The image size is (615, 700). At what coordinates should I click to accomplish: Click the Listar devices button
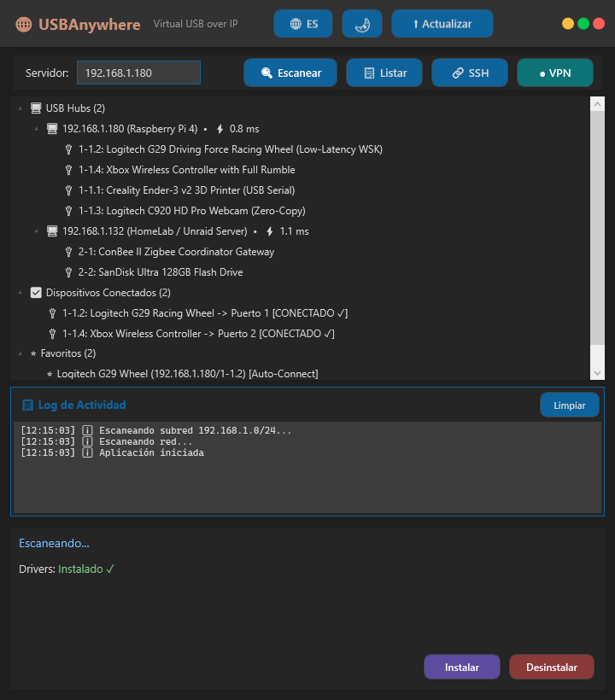tap(384, 73)
